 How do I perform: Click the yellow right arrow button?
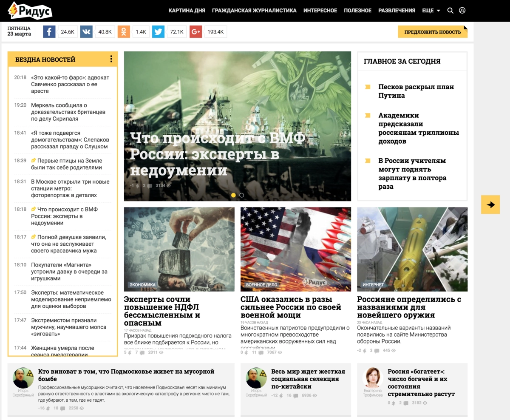click(490, 204)
